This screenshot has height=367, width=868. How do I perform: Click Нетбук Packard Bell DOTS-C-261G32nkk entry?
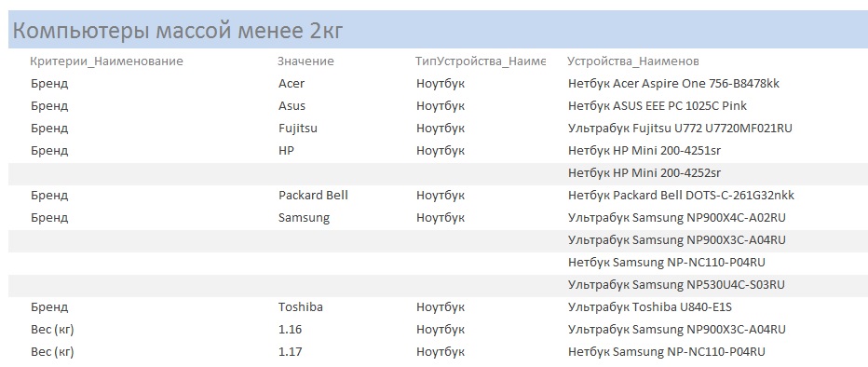[x=682, y=196]
